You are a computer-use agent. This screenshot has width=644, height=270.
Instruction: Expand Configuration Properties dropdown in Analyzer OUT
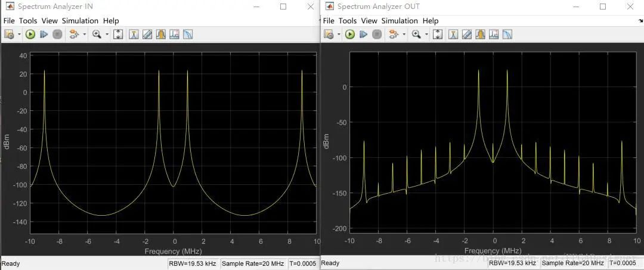point(339,35)
